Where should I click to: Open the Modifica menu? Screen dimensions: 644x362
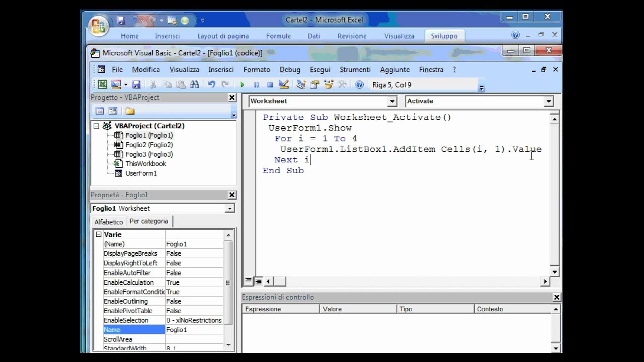pyautogui.click(x=146, y=70)
